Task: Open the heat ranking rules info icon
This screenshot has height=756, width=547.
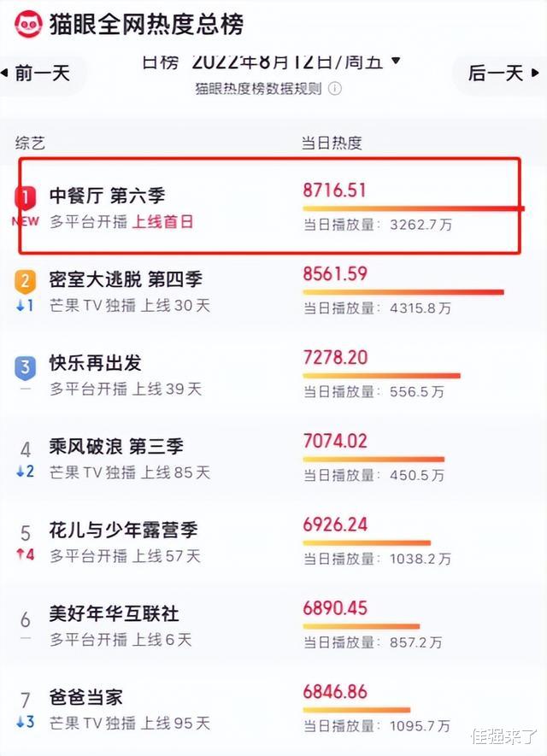Action: 335,89
